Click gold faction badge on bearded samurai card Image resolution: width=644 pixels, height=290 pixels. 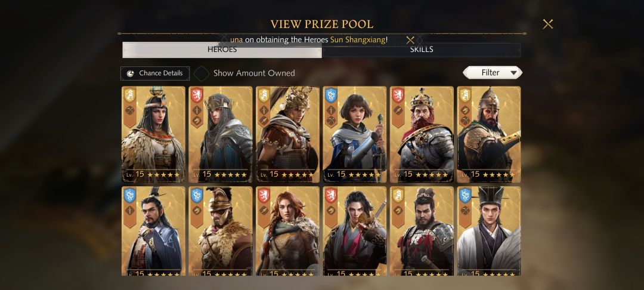click(398, 196)
